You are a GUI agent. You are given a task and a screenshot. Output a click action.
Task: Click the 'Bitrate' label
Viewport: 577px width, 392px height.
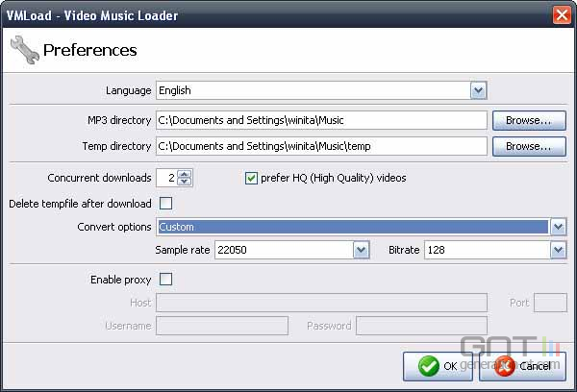[x=404, y=250]
